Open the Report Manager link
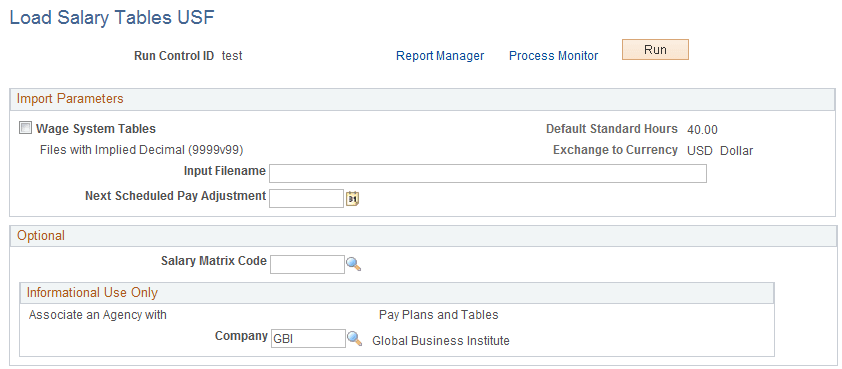This screenshot has height=369, width=842. coord(440,56)
